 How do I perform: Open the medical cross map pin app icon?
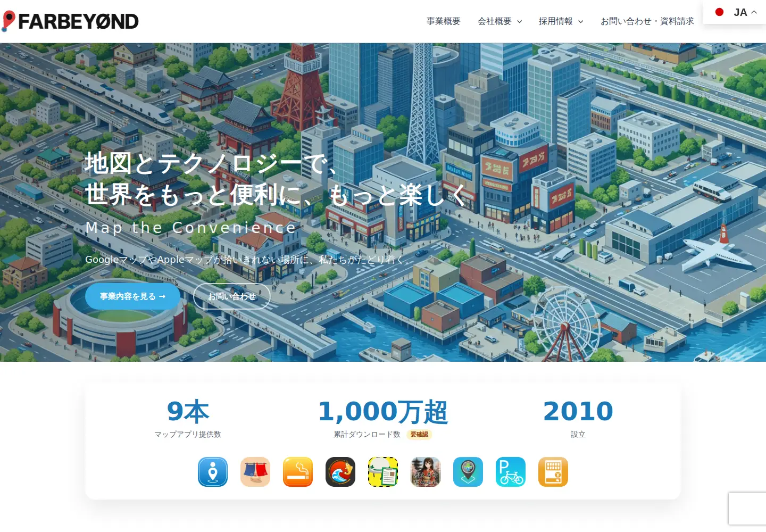468,472
